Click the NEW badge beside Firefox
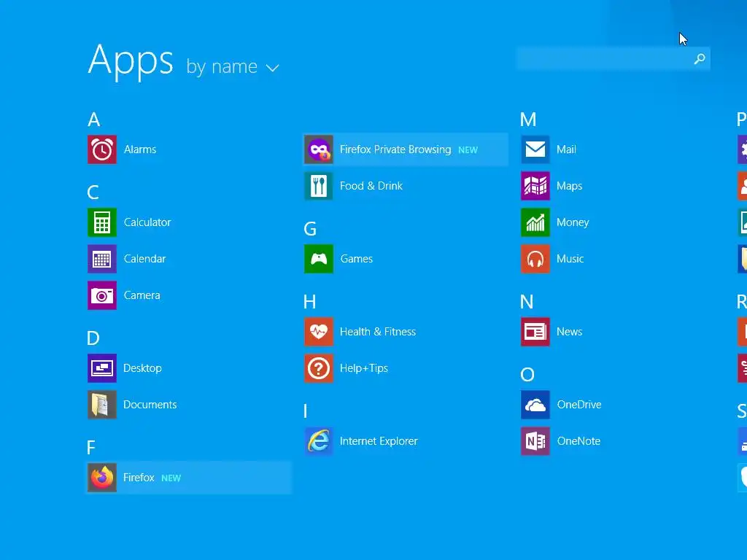This screenshot has width=747, height=560. point(171,478)
